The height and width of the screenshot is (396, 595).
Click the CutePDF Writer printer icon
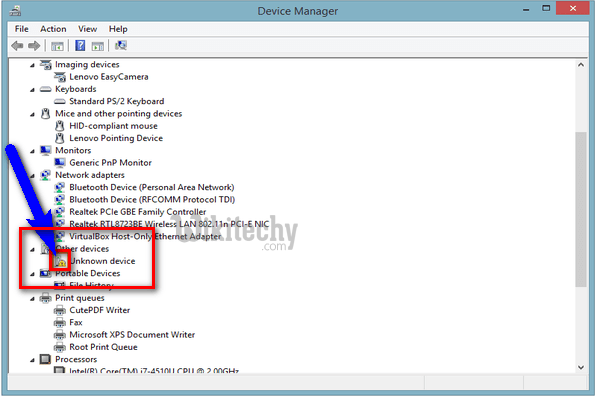pyautogui.click(x=60, y=310)
